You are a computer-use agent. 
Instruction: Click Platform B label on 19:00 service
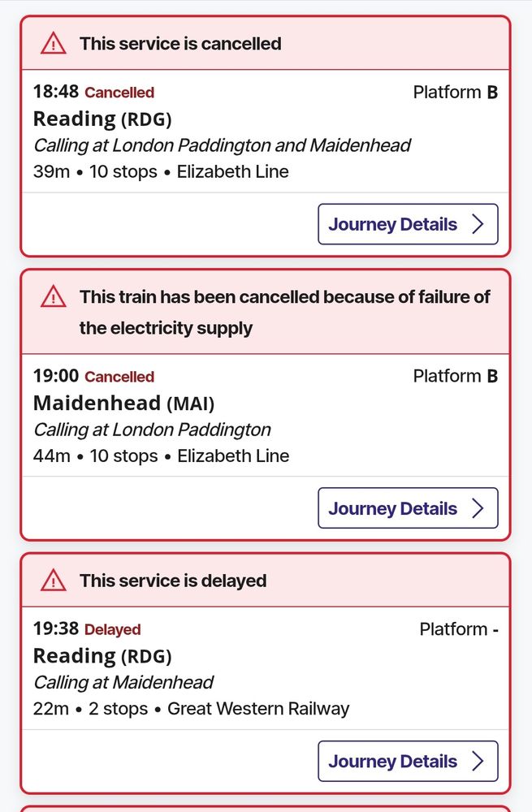pos(456,376)
